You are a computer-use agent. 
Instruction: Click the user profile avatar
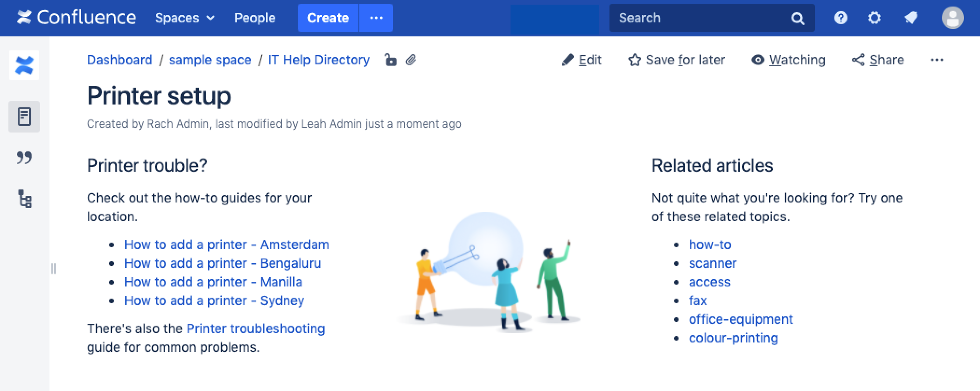pyautogui.click(x=952, y=18)
